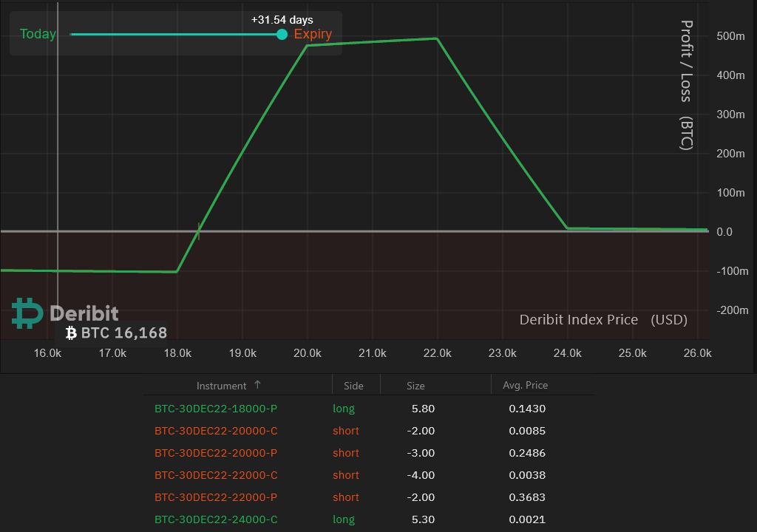Toggle the short side on the 20000-P row
Image resolution: width=757 pixels, height=532 pixels.
coord(345,453)
